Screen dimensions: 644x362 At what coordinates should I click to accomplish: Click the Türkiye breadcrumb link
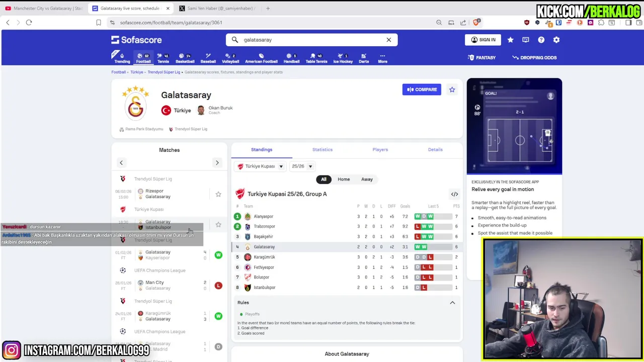coord(137,72)
